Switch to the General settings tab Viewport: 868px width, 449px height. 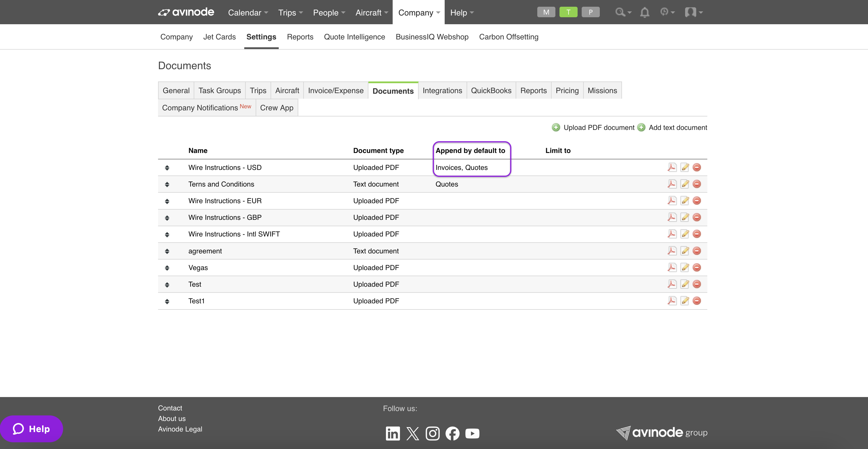176,91
